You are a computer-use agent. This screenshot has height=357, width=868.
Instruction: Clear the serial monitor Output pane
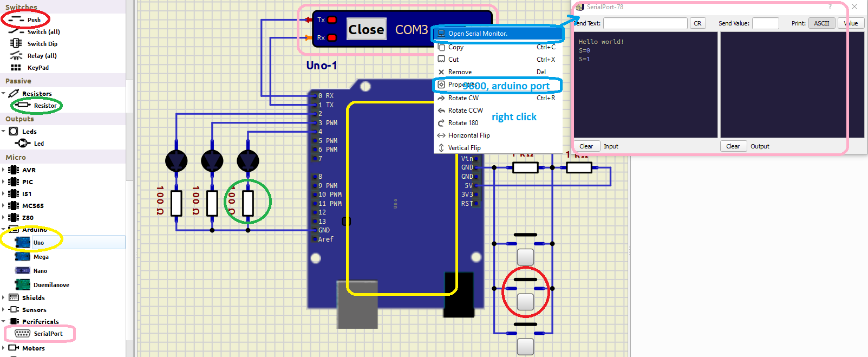733,146
